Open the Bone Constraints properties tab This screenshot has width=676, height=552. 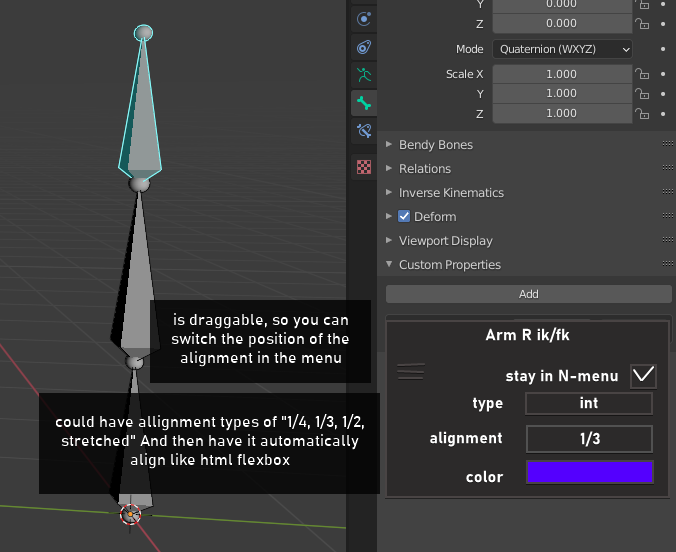click(364, 131)
